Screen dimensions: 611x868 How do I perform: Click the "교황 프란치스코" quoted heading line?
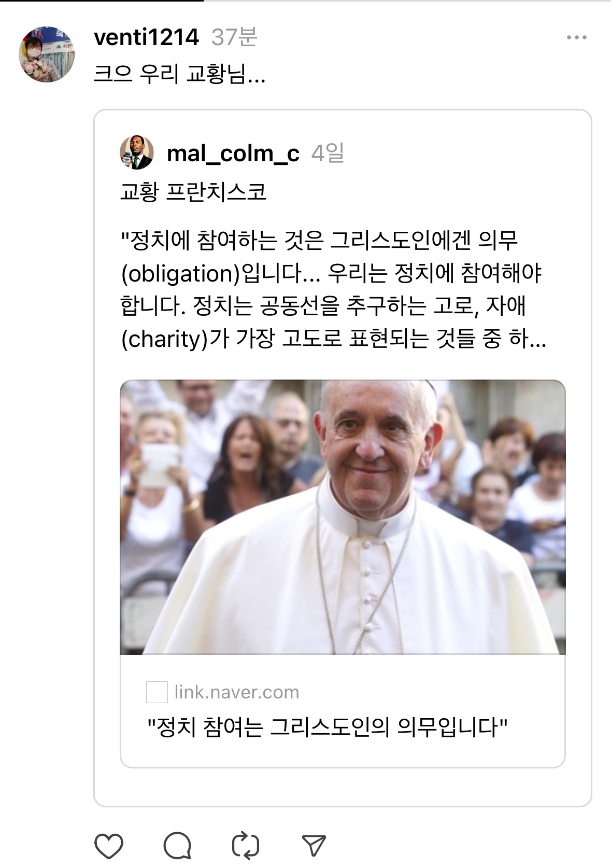tap(193, 192)
